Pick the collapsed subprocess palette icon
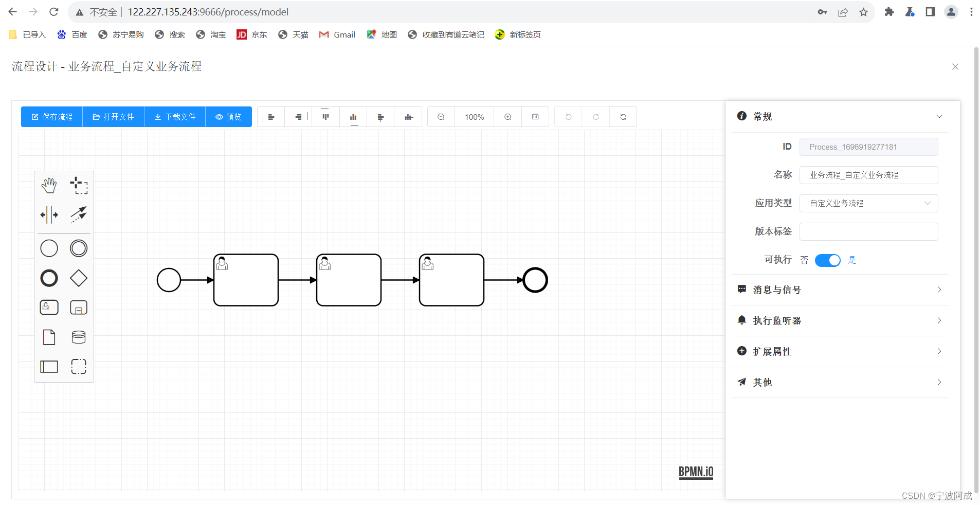This screenshot has width=980, height=505. 79,308
